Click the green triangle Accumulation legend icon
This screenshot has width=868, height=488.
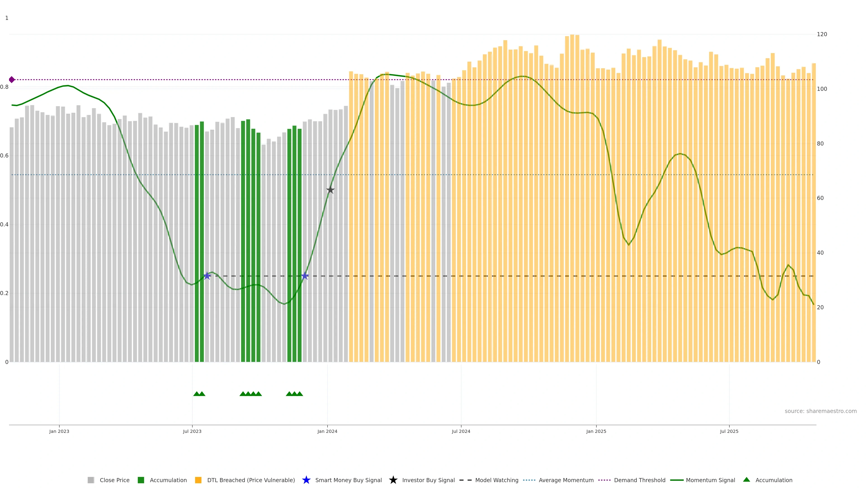(x=746, y=480)
